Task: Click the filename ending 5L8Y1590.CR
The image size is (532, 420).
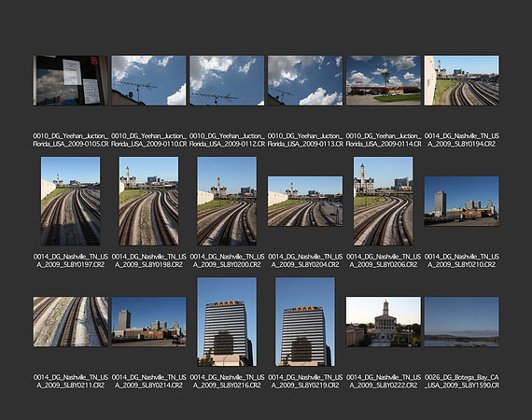Action: coord(461,382)
